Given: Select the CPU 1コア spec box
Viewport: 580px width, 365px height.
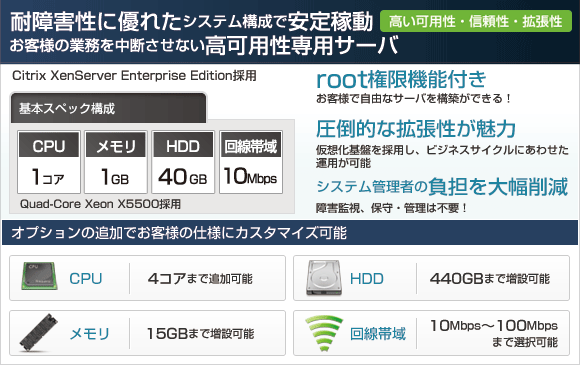Looking at the screenshot, I should (x=49, y=162).
